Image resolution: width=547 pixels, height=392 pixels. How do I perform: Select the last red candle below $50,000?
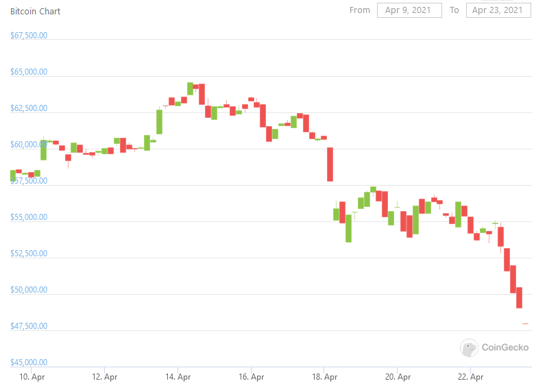point(519,297)
